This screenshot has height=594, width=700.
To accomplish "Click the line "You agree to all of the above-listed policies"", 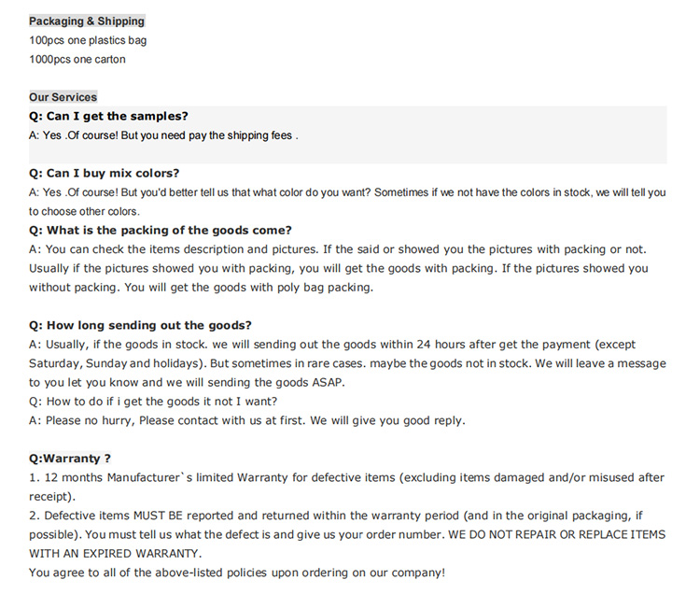I will 237,572.
